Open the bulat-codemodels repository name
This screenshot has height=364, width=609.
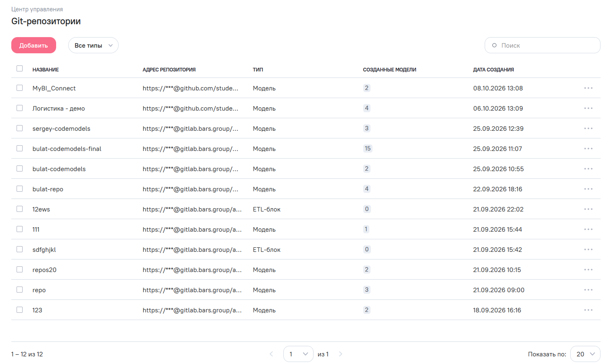click(59, 169)
